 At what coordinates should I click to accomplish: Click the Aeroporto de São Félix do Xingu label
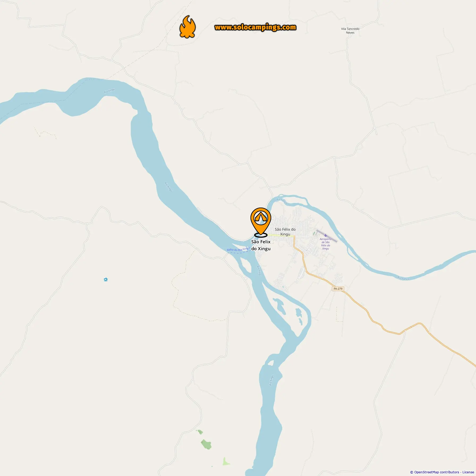point(325,244)
